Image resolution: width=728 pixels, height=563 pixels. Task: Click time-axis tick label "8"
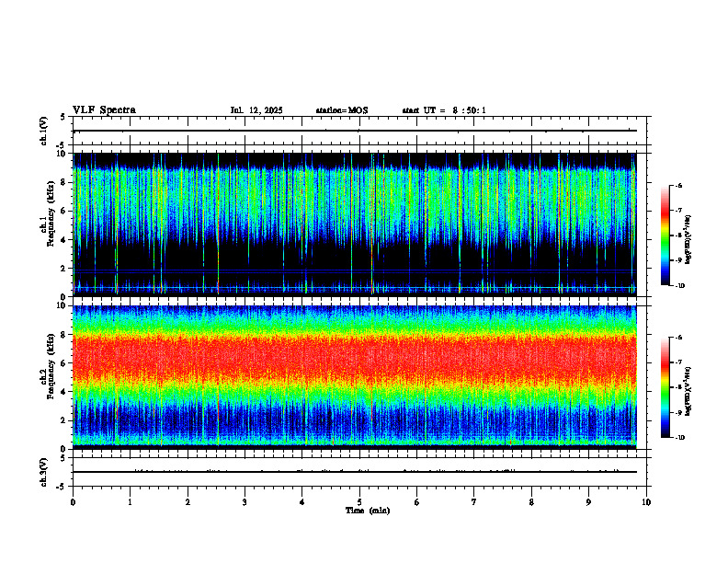click(x=531, y=502)
